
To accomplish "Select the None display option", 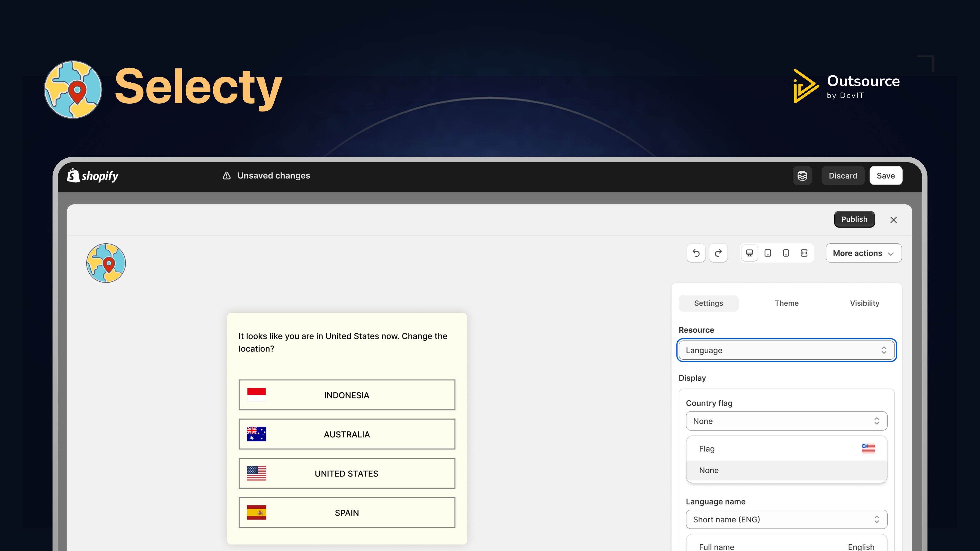I will (x=786, y=470).
